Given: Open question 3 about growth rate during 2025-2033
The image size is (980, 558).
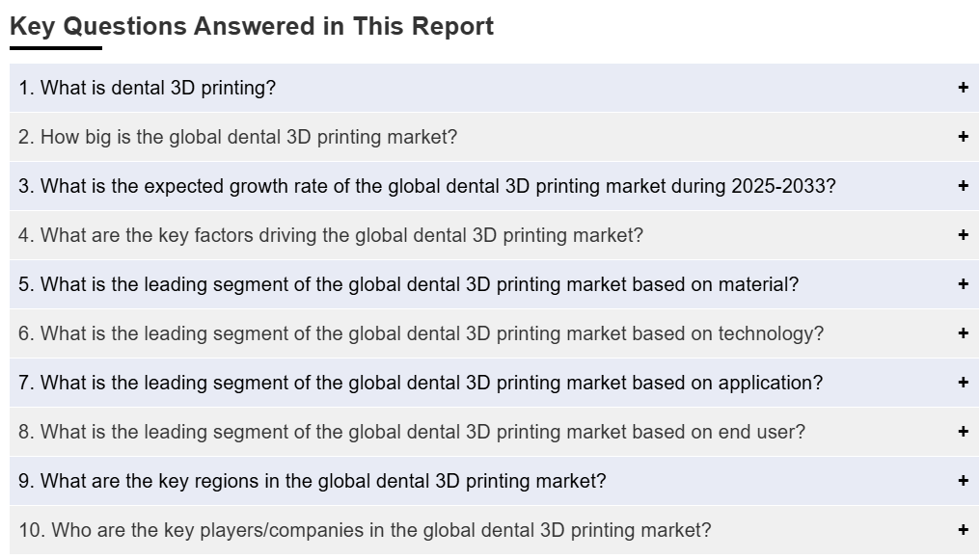Looking at the screenshot, I should pos(426,186).
